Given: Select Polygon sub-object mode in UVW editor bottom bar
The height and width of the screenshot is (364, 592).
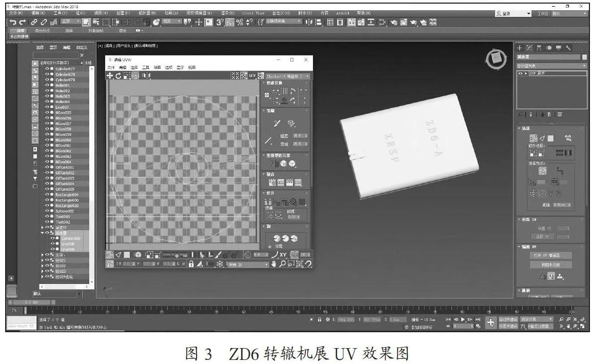Looking at the screenshot, I should click(127, 255).
